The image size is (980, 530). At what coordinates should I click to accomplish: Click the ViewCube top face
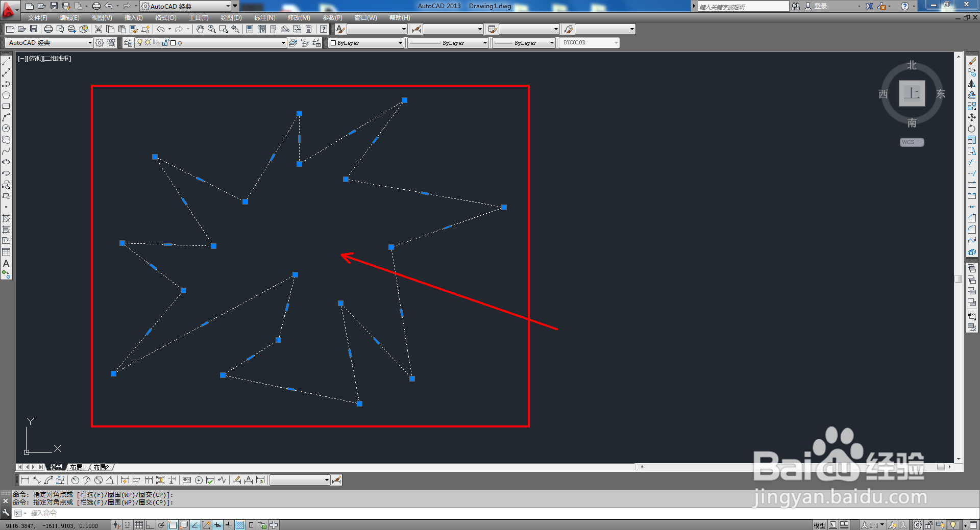(x=912, y=93)
